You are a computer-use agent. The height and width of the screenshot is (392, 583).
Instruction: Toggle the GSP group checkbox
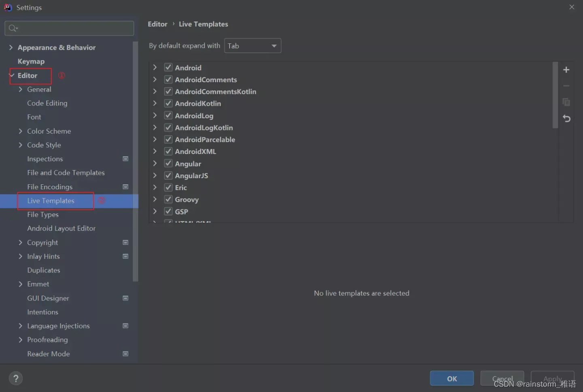(168, 211)
